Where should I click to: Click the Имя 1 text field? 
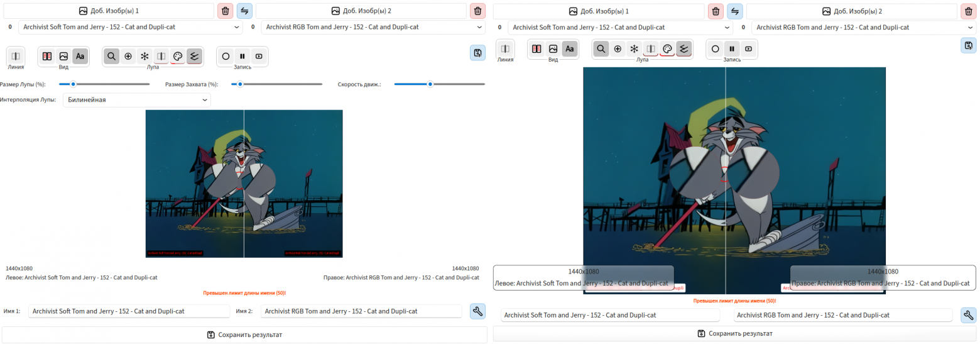click(129, 311)
